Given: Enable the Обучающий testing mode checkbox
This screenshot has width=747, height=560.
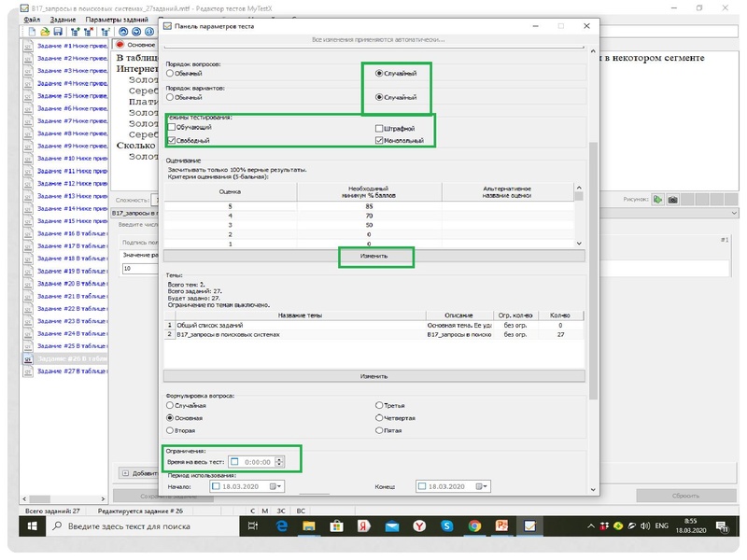Looking at the screenshot, I should coord(170,127).
